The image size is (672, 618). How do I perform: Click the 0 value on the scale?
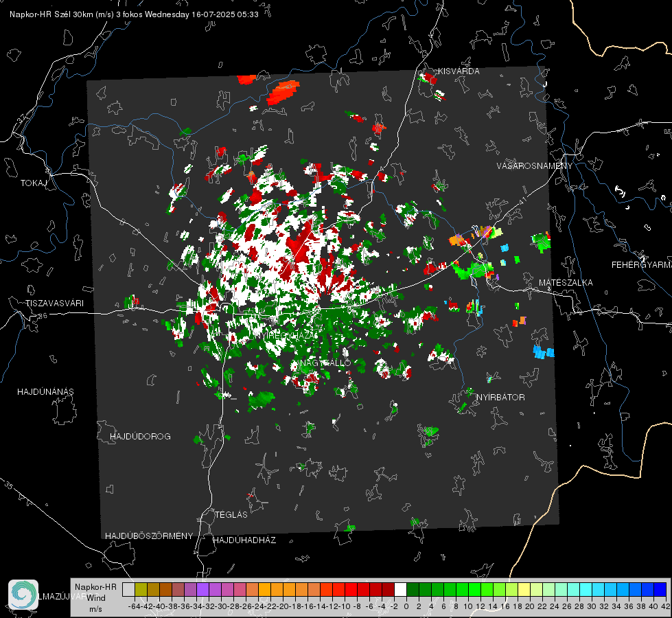coord(406,606)
